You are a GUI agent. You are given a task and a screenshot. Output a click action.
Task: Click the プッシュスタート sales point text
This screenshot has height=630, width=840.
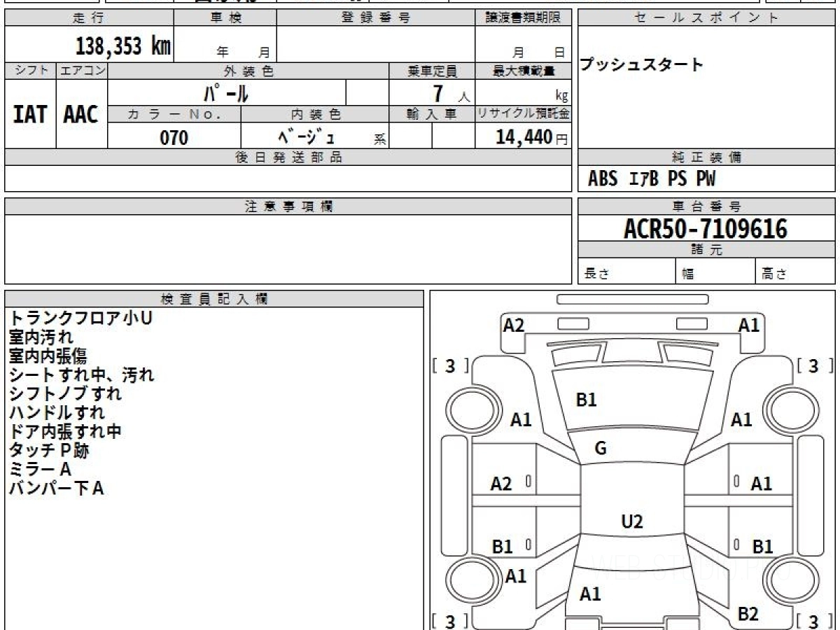[x=642, y=65]
